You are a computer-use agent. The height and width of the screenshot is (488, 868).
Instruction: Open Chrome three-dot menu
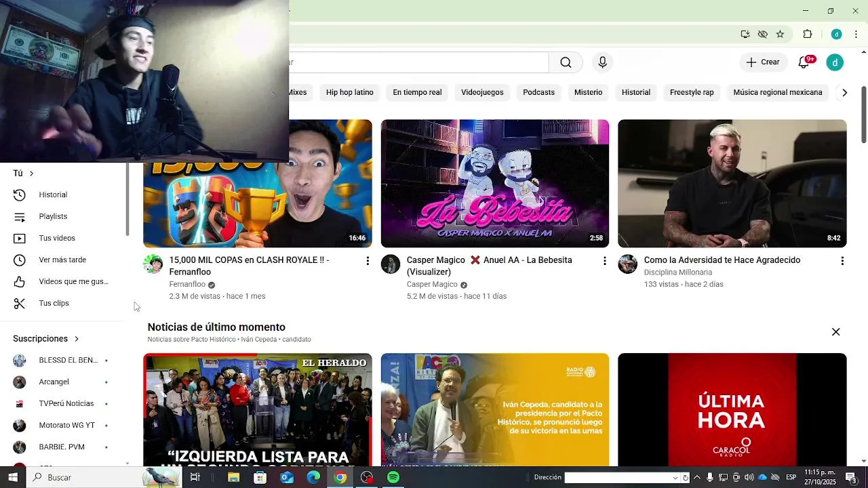[856, 34]
